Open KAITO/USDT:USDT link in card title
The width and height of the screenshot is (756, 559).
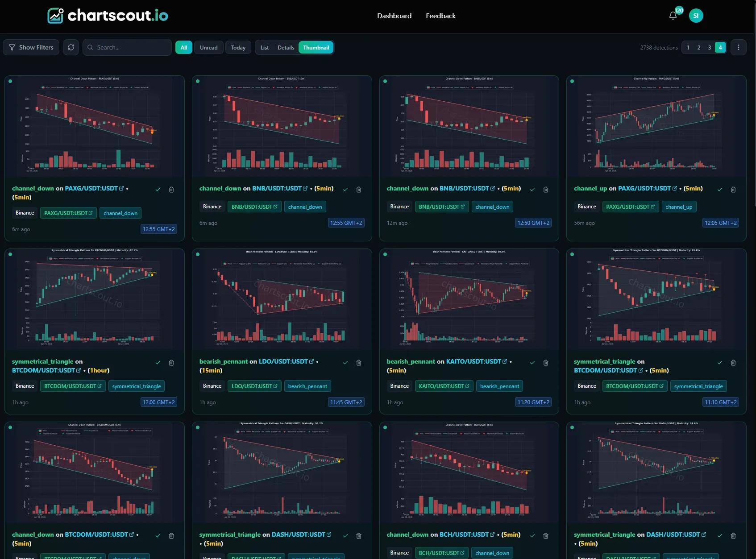click(x=477, y=361)
